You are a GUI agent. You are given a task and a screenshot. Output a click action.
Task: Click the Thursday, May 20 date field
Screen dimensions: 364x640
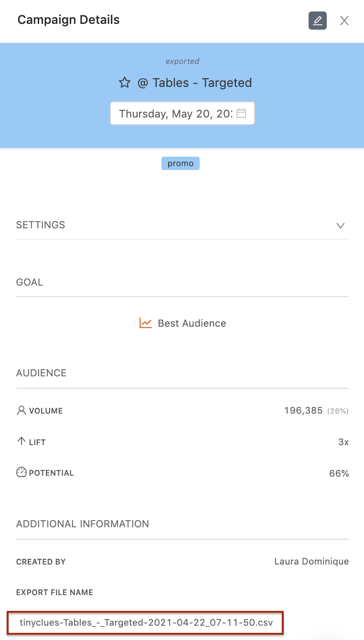pyautogui.click(x=175, y=114)
